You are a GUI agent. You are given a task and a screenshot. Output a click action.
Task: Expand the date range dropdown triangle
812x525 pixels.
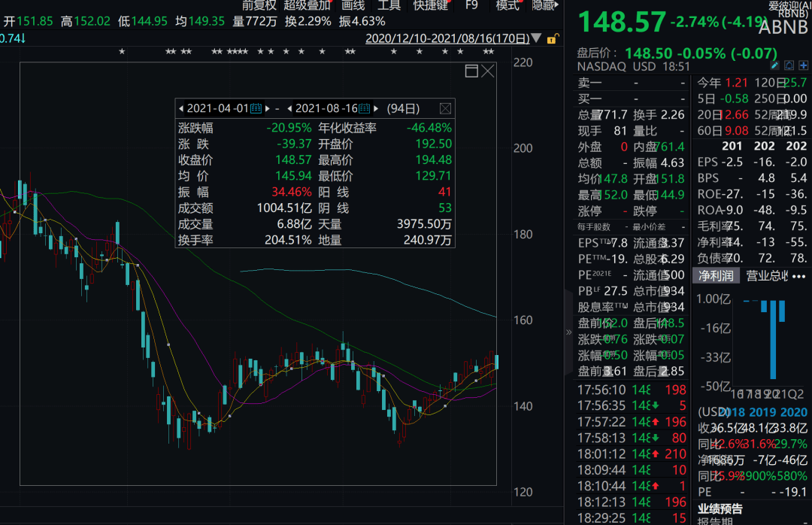(536, 38)
